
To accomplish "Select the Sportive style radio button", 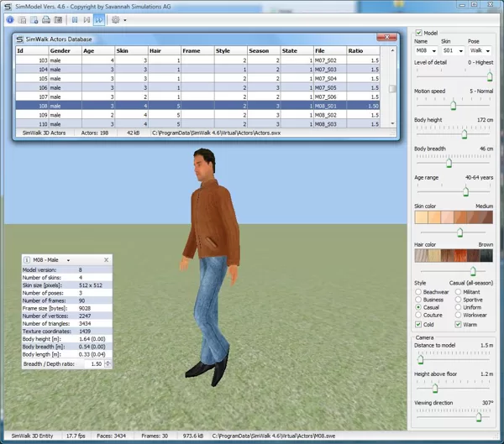I will 459,300.
